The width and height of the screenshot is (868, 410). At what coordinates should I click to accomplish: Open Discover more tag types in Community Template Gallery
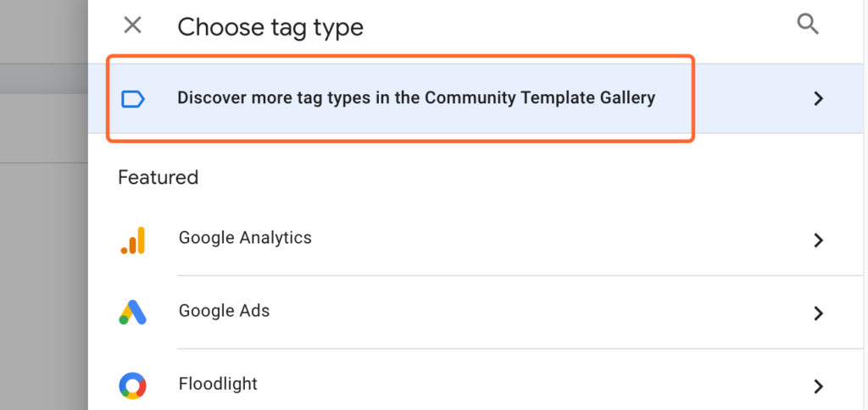[x=415, y=98]
